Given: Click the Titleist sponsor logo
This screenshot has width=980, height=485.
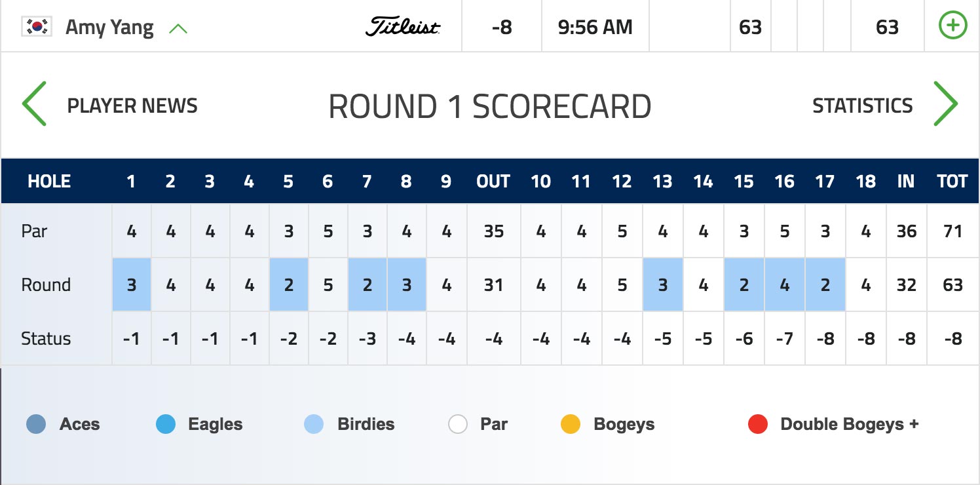Looking at the screenshot, I should 403,28.
